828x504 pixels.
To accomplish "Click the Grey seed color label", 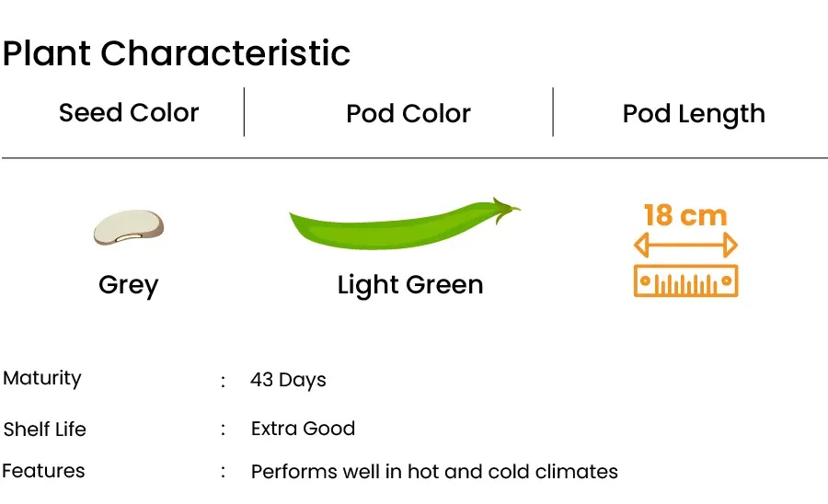I will (x=128, y=285).
